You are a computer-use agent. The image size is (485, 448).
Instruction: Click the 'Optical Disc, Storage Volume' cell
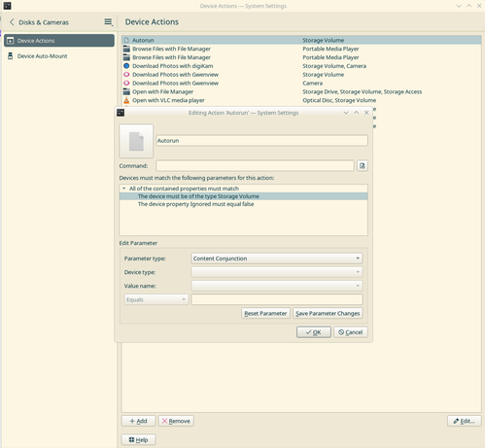(x=339, y=100)
